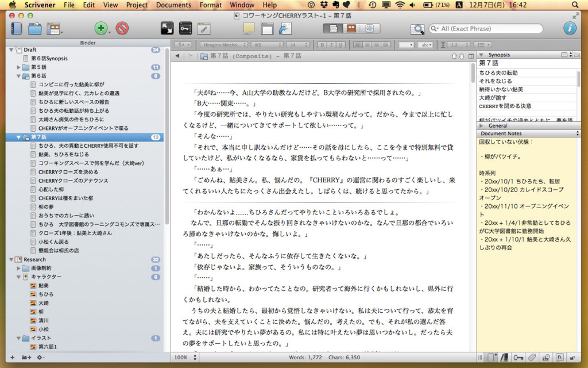The height and width of the screenshot is (368, 588).
Task: Add a comment with yellow note icon
Action: [x=249, y=28]
